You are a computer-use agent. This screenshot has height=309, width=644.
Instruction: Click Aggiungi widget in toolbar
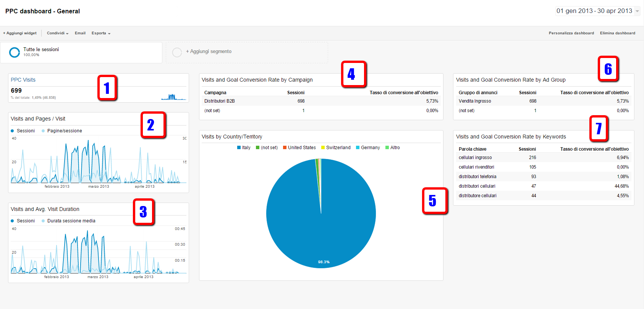(20, 33)
